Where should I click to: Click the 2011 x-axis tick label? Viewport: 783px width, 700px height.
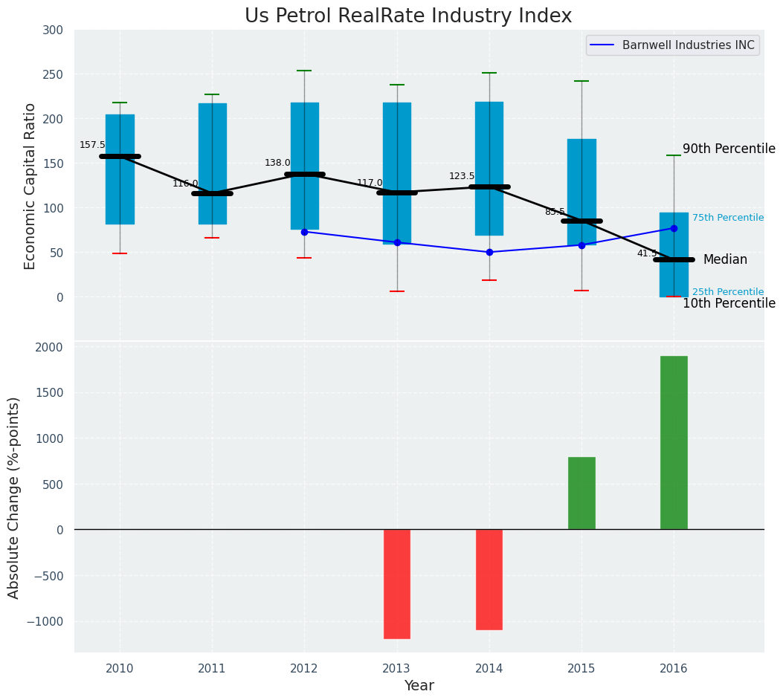[x=212, y=669]
